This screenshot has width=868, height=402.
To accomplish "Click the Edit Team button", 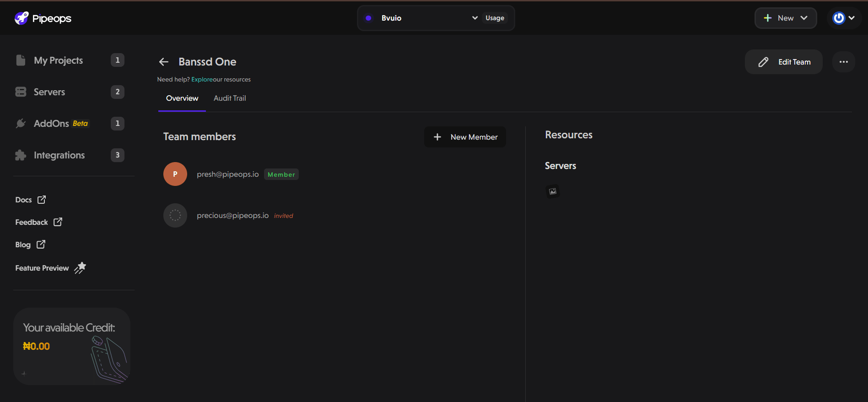I will 784,62.
